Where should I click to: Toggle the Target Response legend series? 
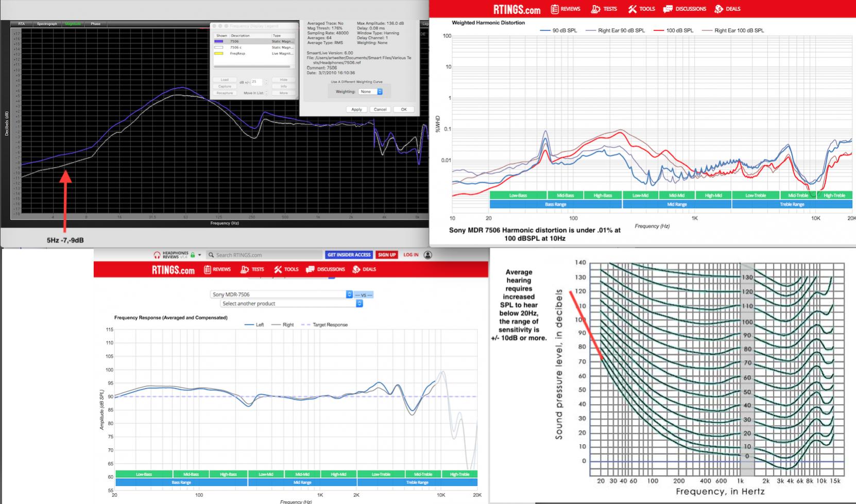coord(324,325)
